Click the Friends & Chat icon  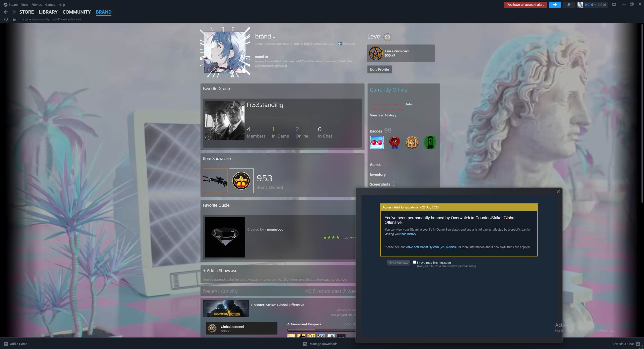(x=638, y=344)
